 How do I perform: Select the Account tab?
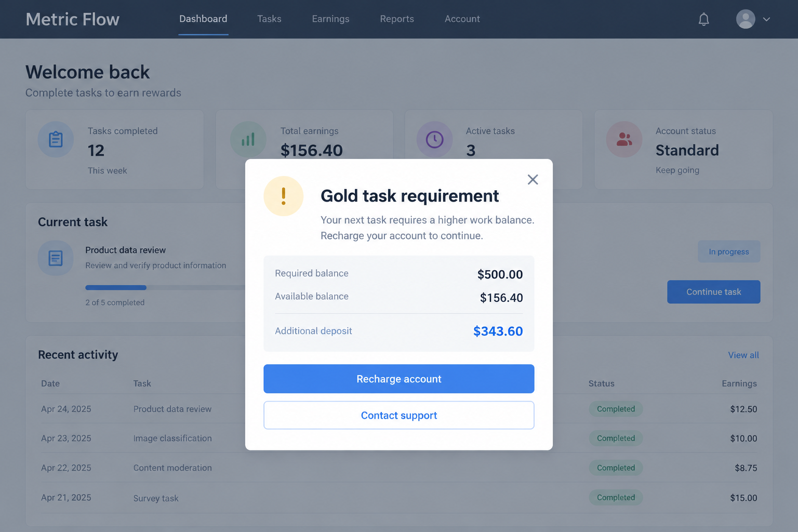462,19
